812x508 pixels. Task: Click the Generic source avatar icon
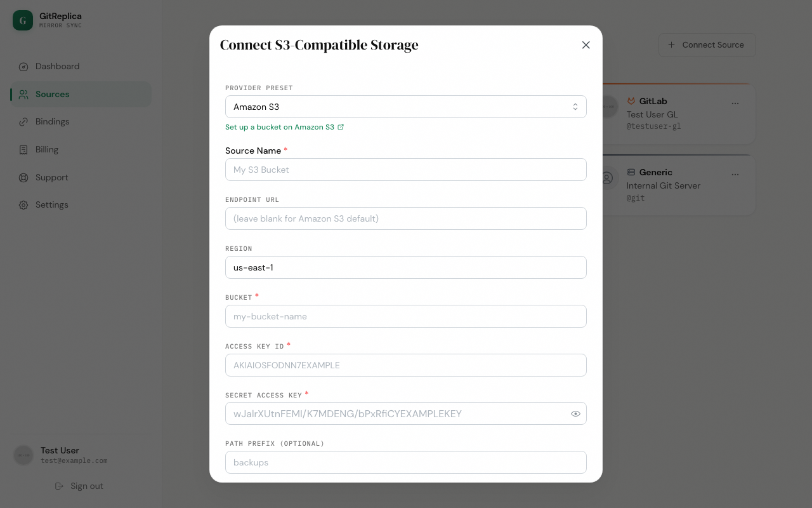(x=608, y=178)
